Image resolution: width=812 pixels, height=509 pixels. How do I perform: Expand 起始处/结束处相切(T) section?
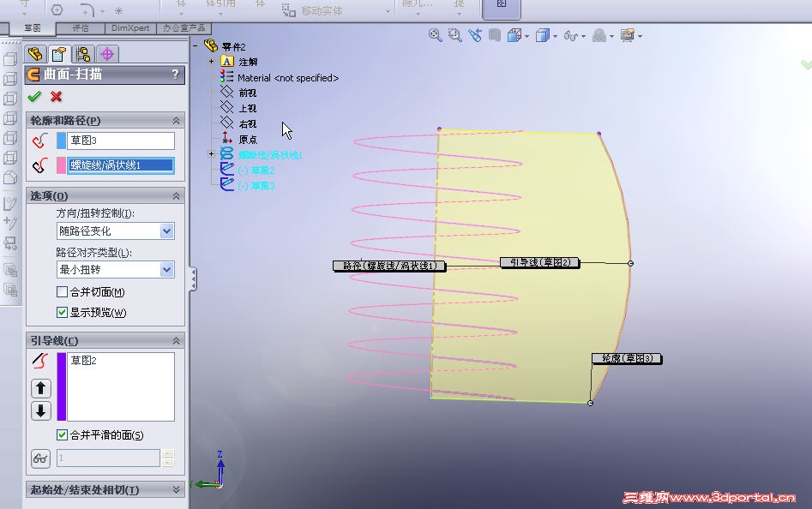coord(176,489)
